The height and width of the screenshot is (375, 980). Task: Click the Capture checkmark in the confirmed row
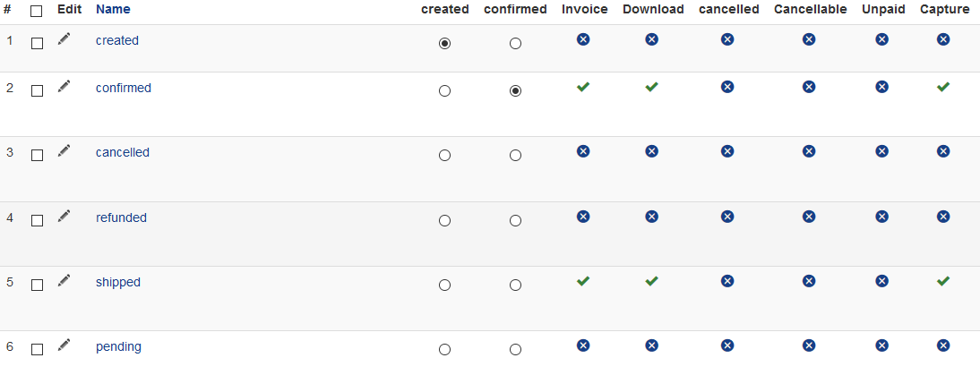pyautogui.click(x=943, y=87)
